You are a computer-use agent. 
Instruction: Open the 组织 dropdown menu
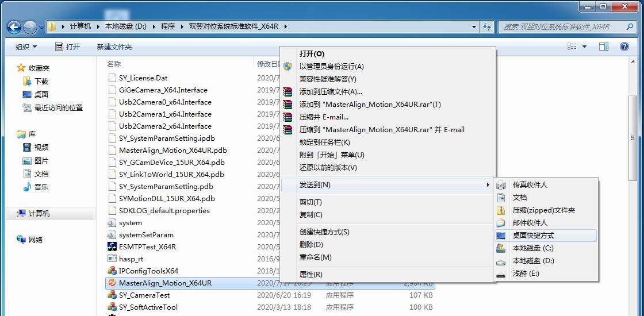pyautogui.click(x=26, y=47)
